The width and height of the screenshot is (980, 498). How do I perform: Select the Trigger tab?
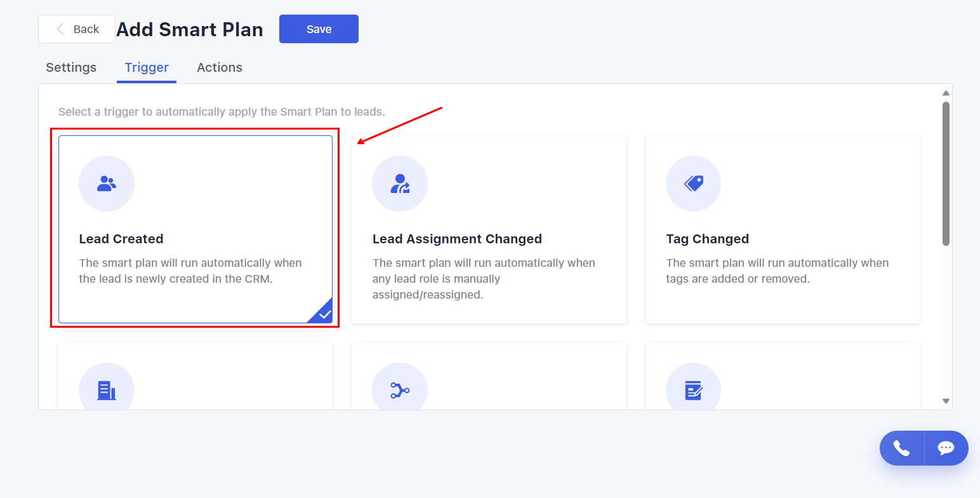[x=147, y=67]
